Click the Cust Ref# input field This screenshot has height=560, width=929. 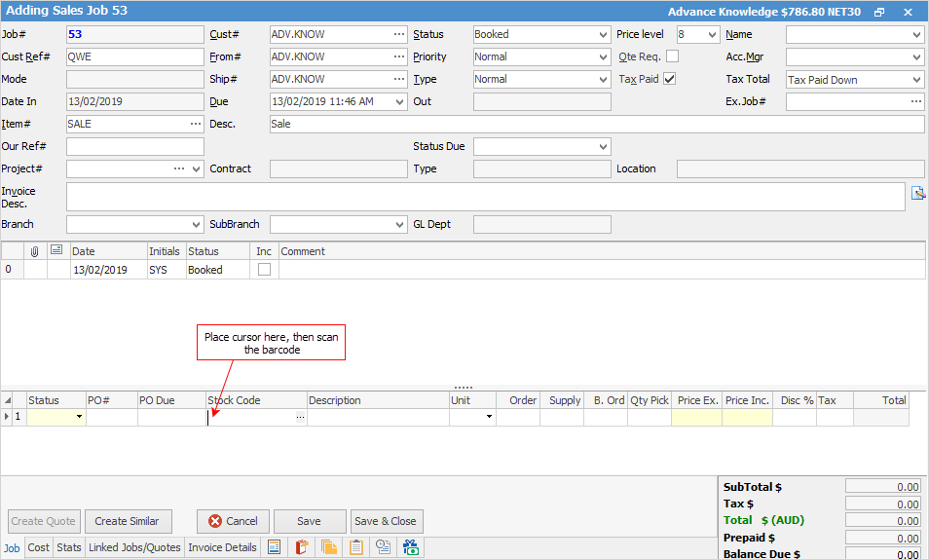pyautogui.click(x=134, y=56)
